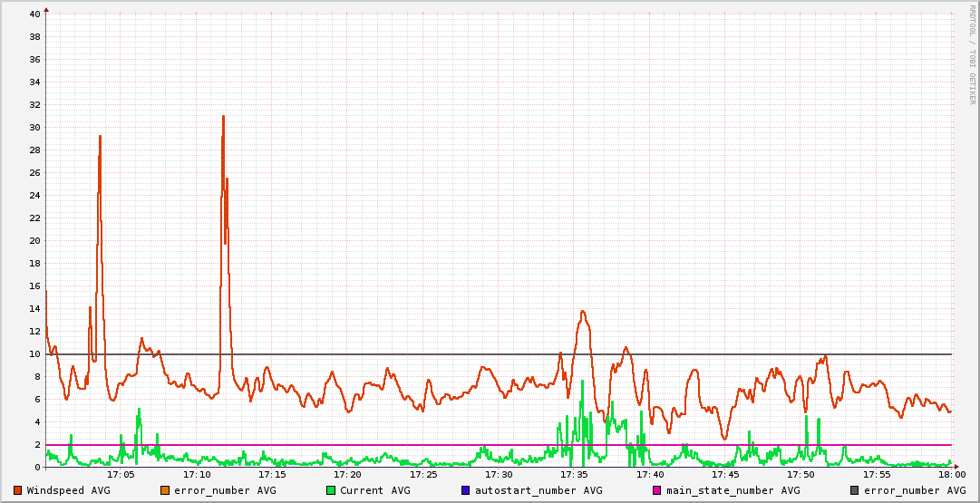The width and height of the screenshot is (980, 503).
Task: Click the gray error_number AVG legend swatch
Action: [x=854, y=490]
